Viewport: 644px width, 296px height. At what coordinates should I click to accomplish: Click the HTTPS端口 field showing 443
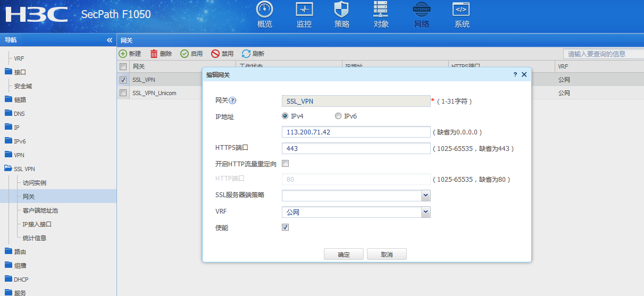[x=356, y=148]
